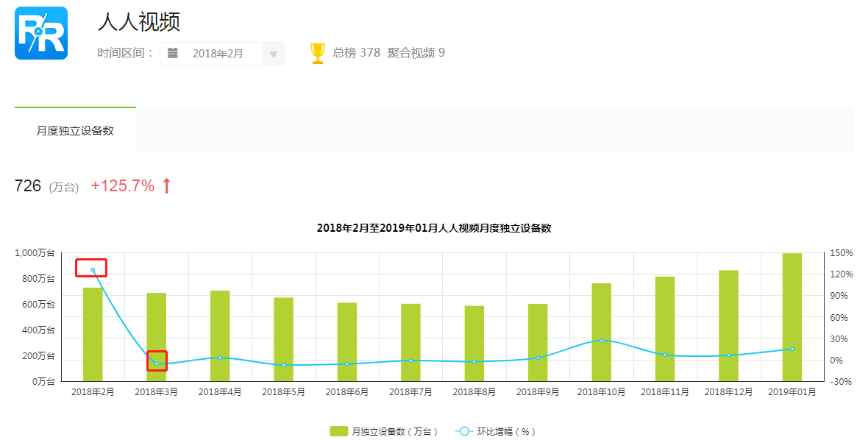Click the green legend color swatch
Image resolution: width=868 pixels, height=440 pixels.
338,431
